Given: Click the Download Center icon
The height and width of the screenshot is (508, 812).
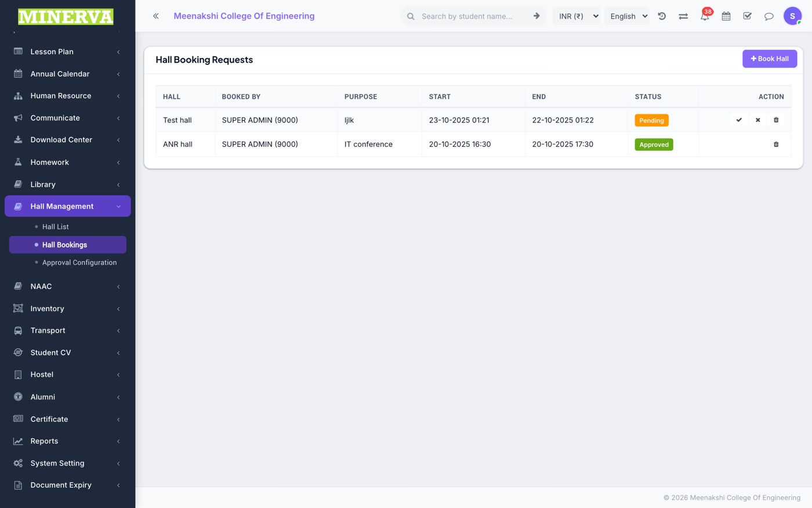Looking at the screenshot, I should [18, 140].
